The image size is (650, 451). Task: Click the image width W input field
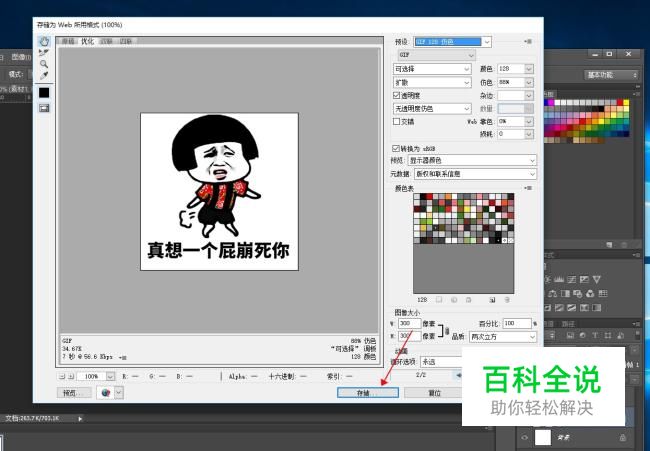pos(409,323)
